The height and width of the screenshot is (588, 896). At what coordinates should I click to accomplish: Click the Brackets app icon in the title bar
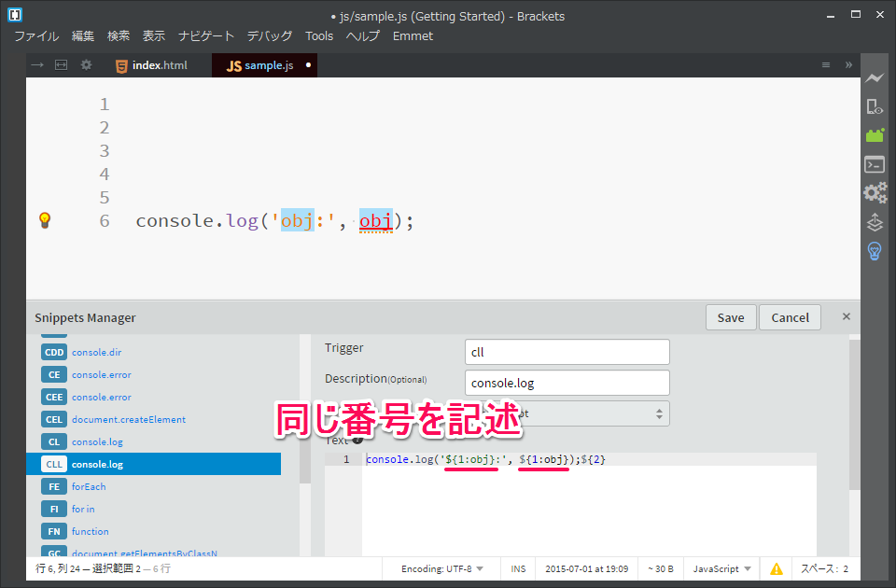point(15,15)
